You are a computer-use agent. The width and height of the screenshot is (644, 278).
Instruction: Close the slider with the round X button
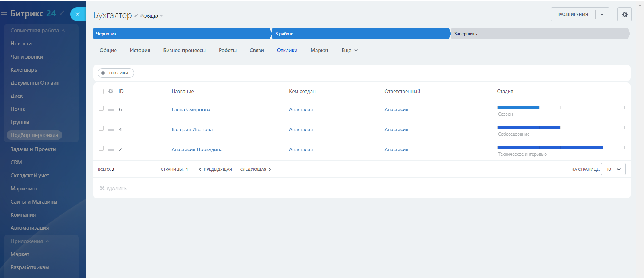pos(78,14)
